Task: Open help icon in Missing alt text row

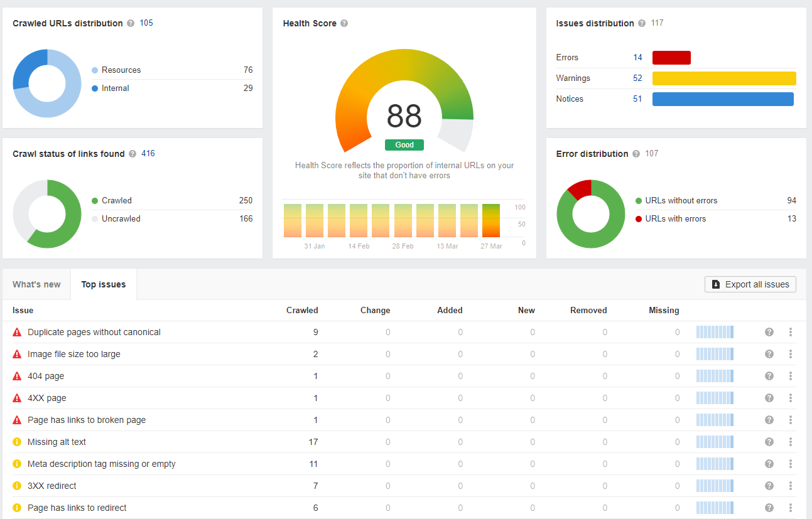Action: tap(769, 442)
